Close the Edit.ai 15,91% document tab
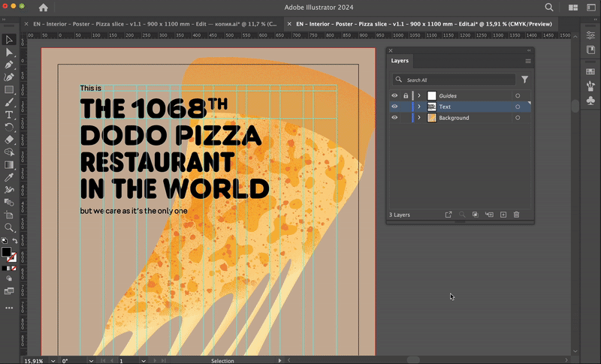Image resolution: width=601 pixels, height=364 pixels. tap(289, 24)
